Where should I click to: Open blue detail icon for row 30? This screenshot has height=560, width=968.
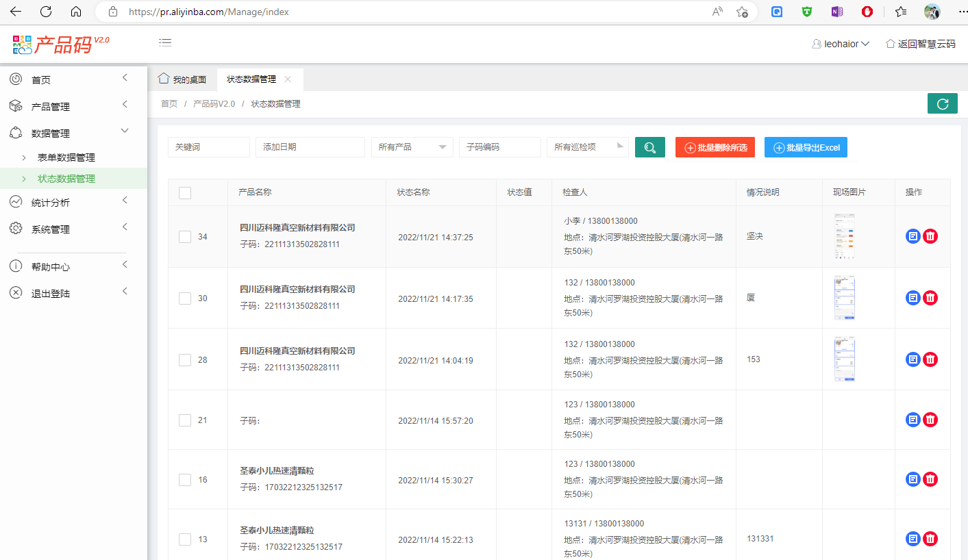click(x=913, y=298)
